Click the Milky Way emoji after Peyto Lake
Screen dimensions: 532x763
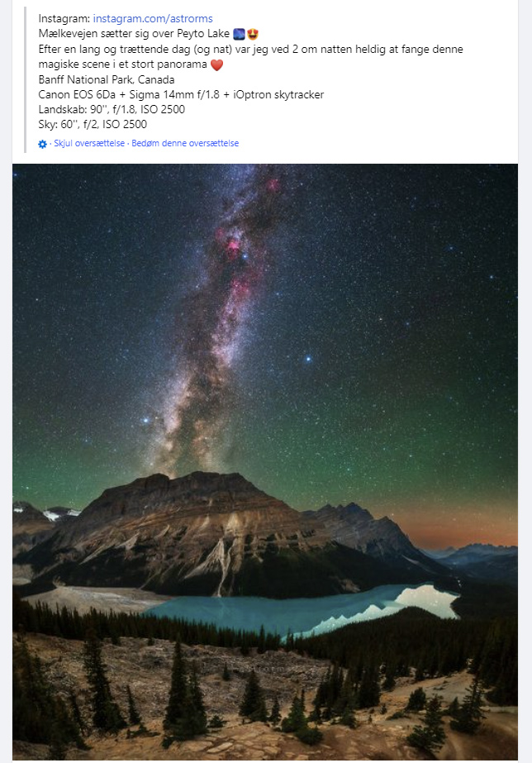coord(239,34)
